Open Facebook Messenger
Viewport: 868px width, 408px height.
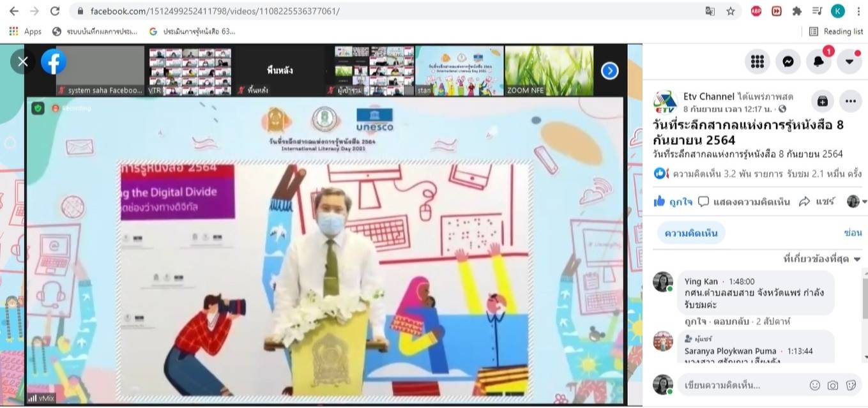[x=788, y=61]
